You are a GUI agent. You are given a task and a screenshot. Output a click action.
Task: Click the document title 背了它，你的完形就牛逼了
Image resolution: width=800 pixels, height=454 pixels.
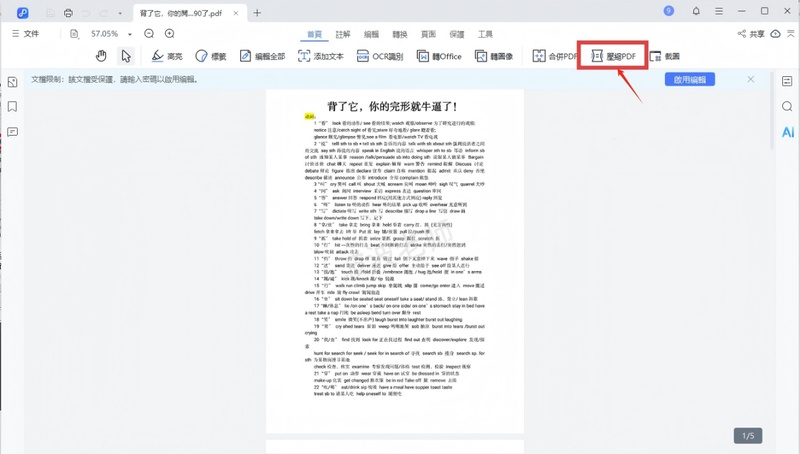click(392, 107)
